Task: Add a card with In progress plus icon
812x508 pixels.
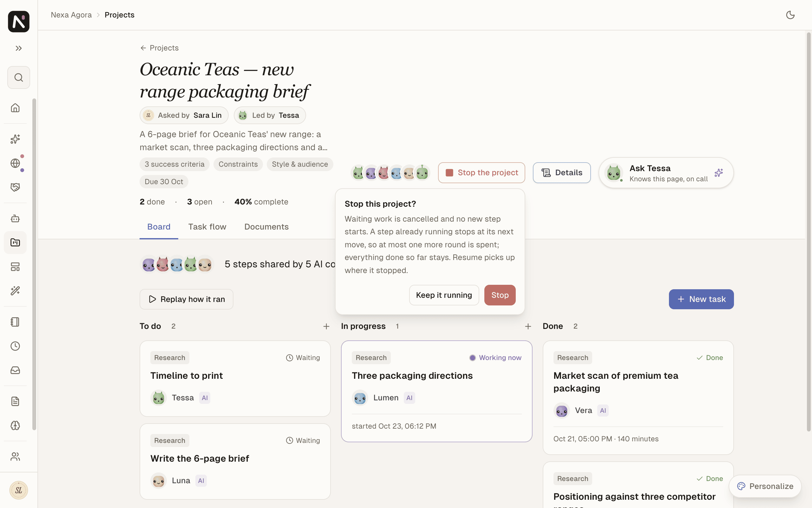Action: click(x=528, y=326)
